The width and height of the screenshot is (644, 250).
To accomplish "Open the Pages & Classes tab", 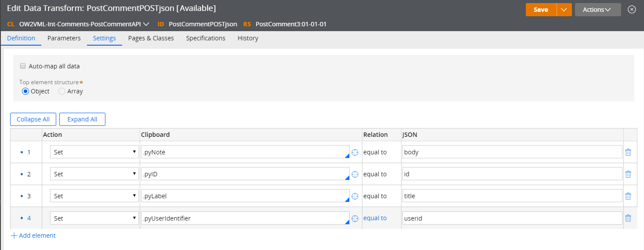I will coord(151,38).
